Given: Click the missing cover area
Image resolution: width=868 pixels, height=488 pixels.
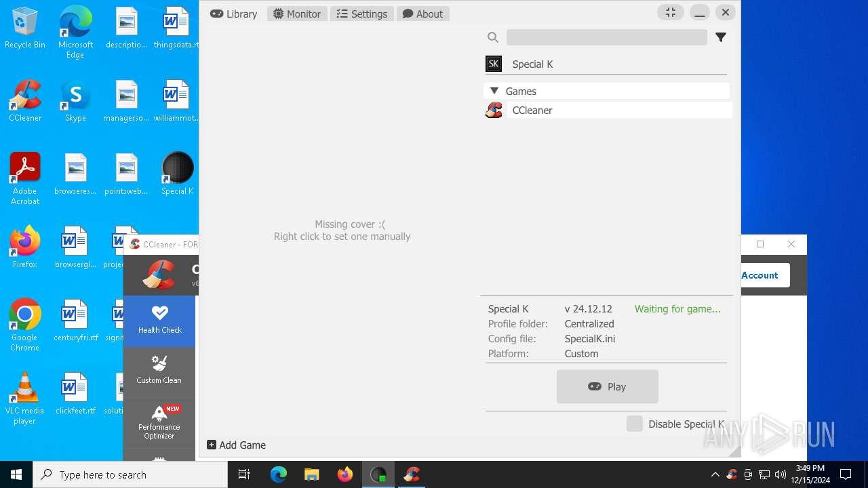Looking at the screenshot, I should coord(342,230).
